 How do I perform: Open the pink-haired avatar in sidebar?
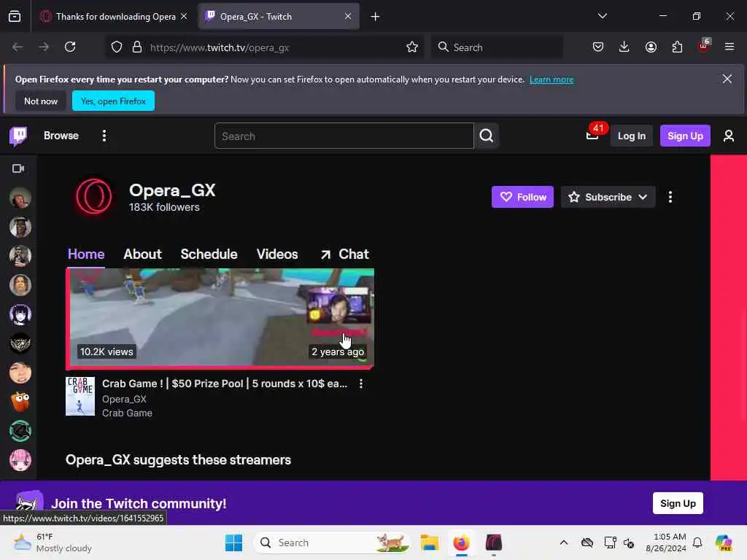tap(20, 461)
